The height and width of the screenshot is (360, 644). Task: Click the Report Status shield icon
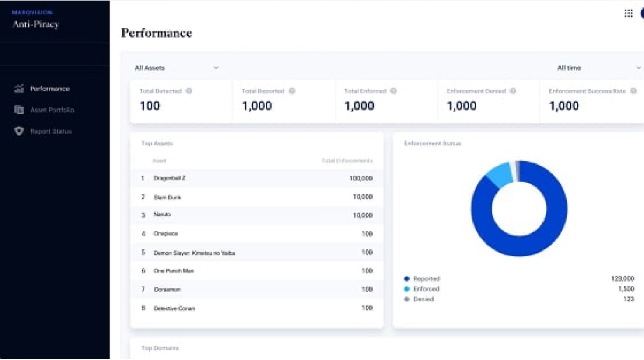click(x=19, y=131)
